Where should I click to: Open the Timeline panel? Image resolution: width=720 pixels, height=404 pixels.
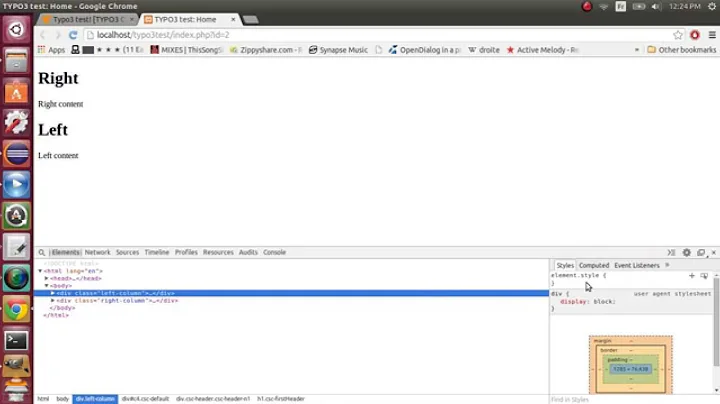157,252
